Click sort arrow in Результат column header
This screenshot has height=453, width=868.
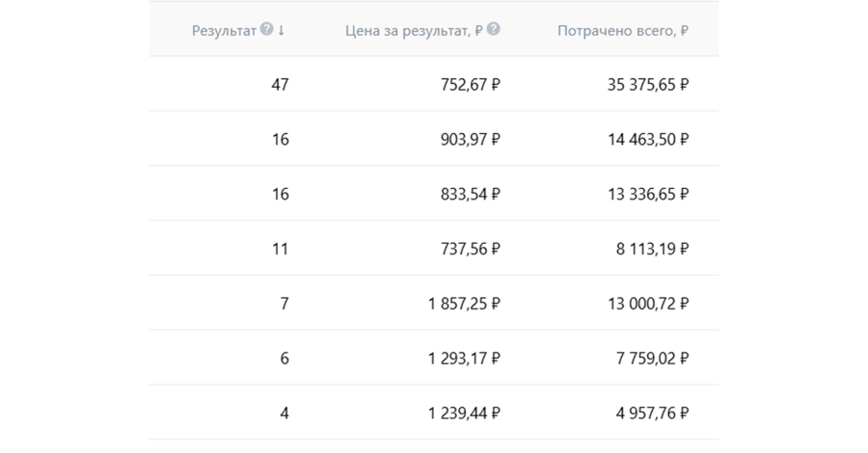pos(282,31)
